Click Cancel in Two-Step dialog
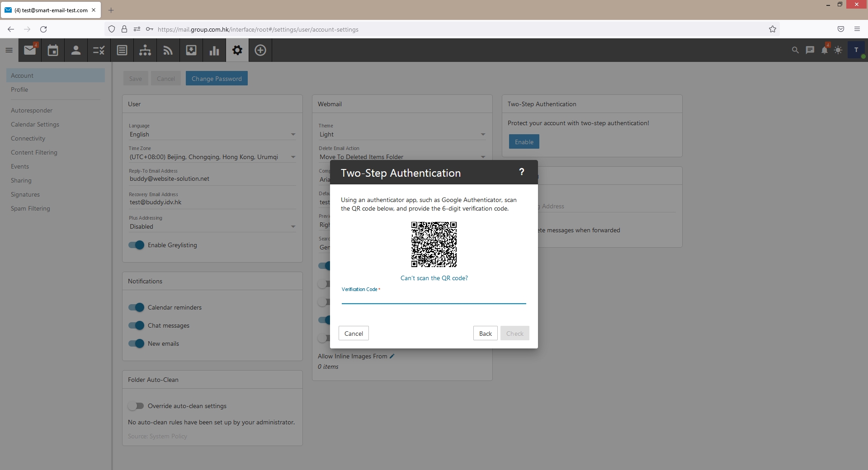 pyautogui.click(x=354, y=333)
